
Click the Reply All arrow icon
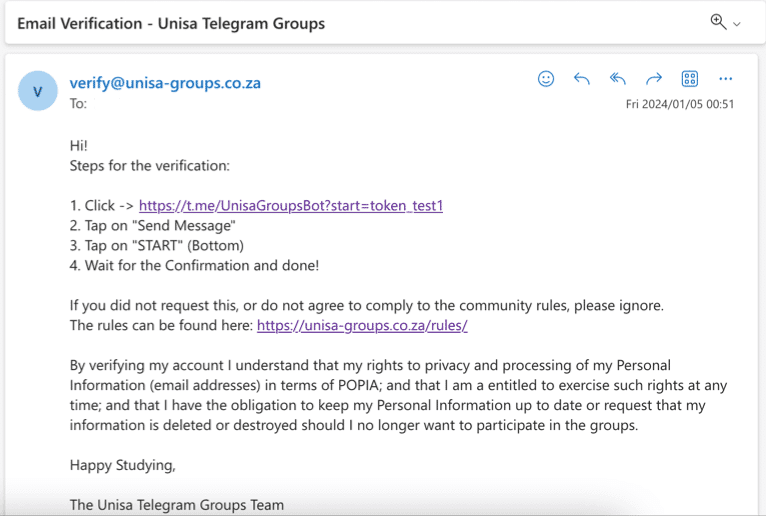(x=618, y=79)
